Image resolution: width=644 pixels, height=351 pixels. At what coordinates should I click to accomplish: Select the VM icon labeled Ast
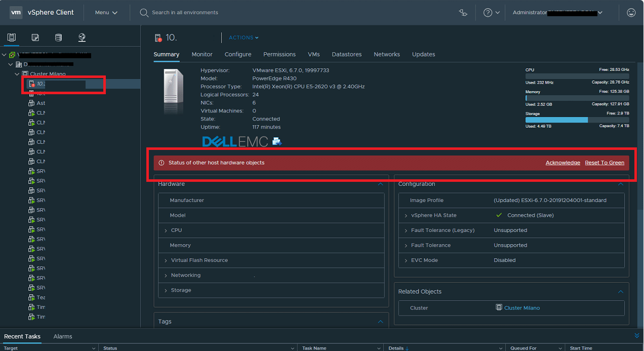[31, 103]
